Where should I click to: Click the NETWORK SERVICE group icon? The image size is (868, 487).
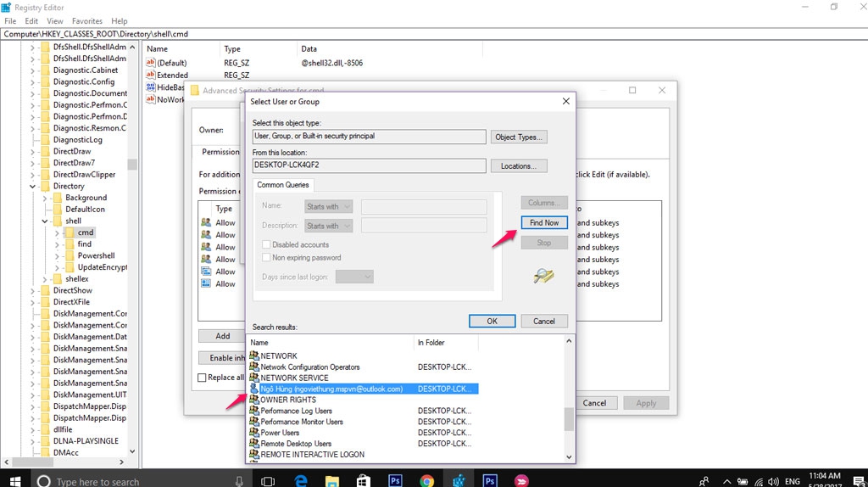(x=253, y=378)
